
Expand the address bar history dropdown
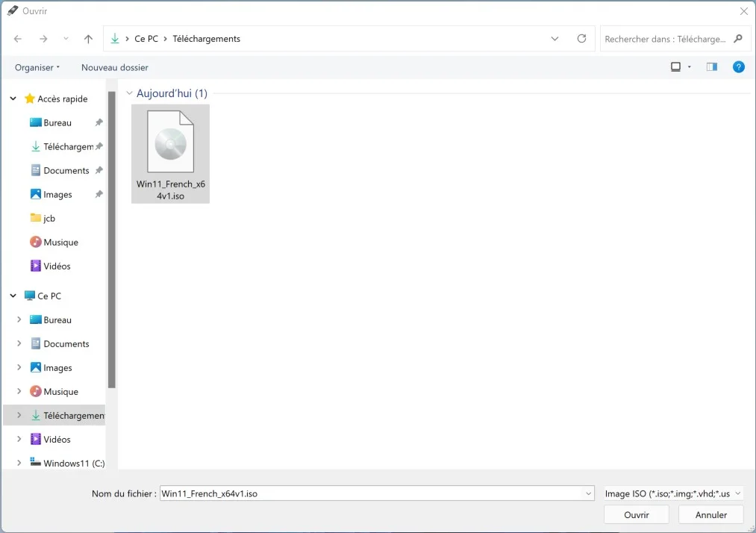coord(554,38)
